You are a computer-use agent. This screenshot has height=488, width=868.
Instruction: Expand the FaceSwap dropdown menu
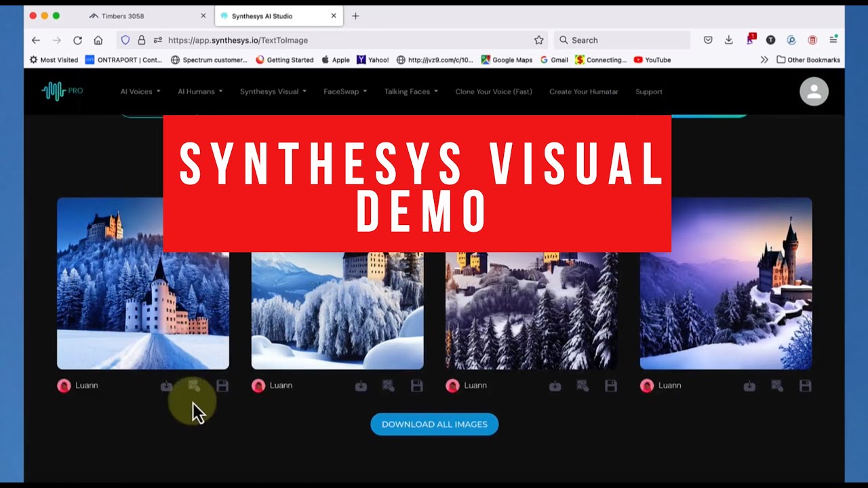345,91
